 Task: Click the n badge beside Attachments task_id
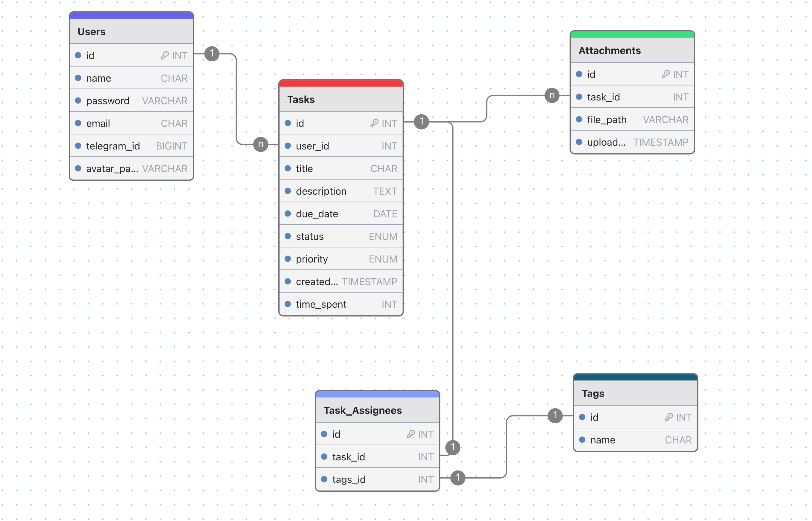click(x=552, y=95)
